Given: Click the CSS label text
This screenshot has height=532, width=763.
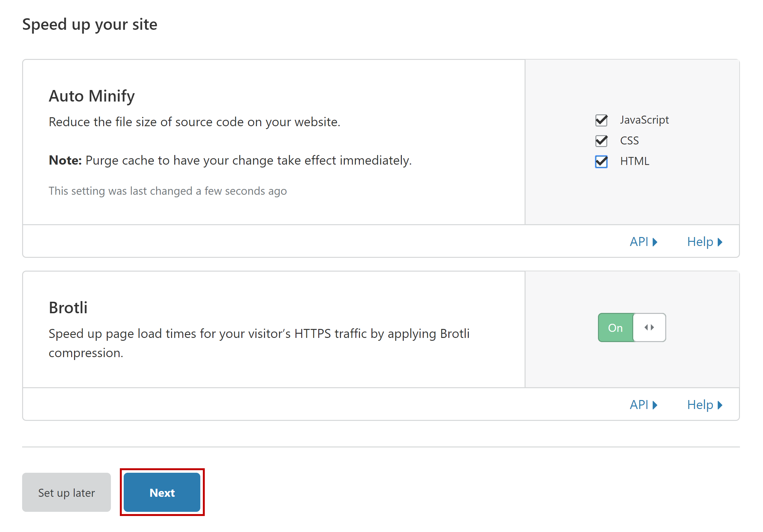Looking at the screenshot, I should click(x=629, y=141).
